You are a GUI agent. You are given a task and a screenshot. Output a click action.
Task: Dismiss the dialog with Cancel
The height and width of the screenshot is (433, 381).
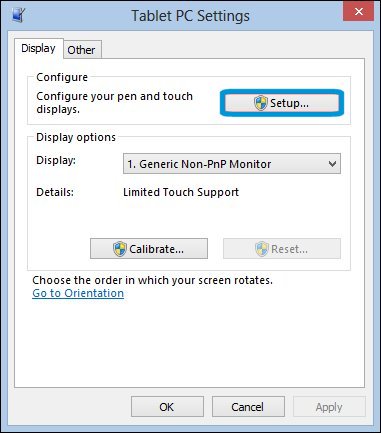pos(248,407)
